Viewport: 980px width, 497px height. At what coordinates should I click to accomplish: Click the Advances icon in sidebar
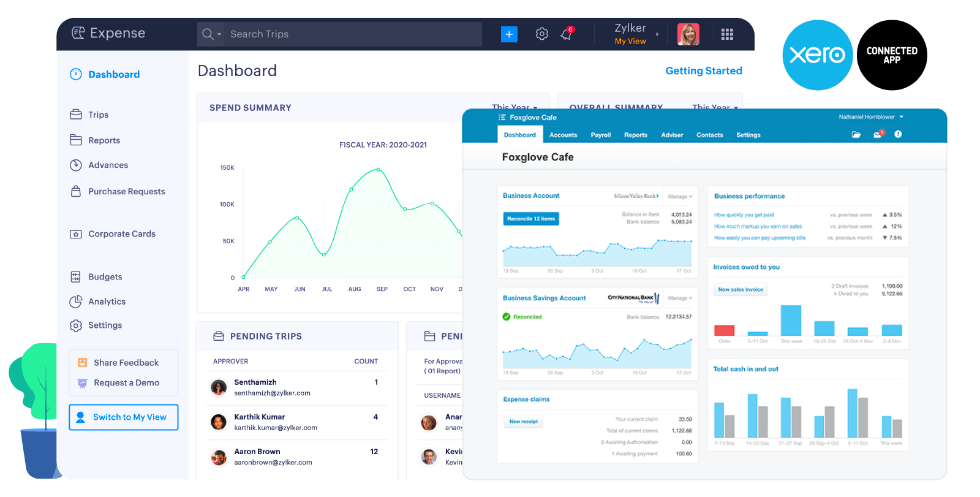pos(76,165)
